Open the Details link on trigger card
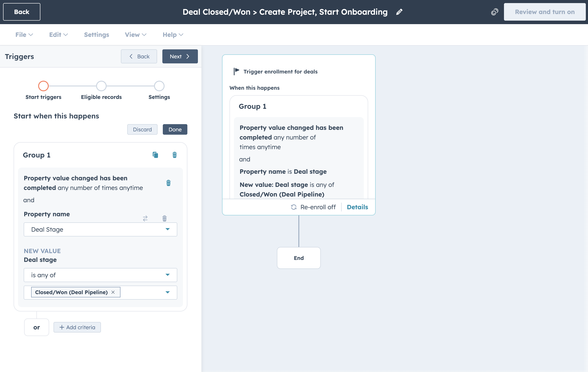The height and width of the screenshot is (372, 588). [357, 207]
